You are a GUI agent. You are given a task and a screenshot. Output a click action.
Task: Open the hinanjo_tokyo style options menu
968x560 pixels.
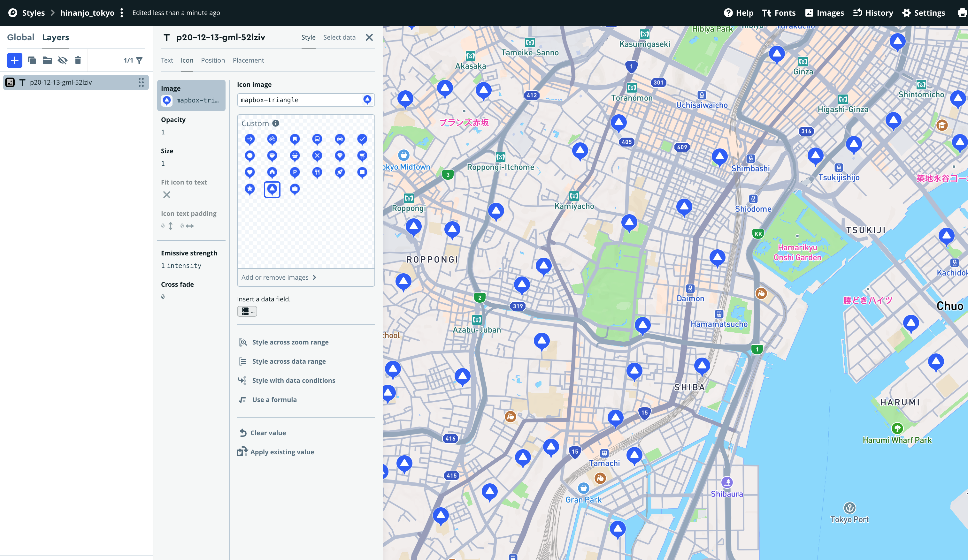(x=122, y=13)
